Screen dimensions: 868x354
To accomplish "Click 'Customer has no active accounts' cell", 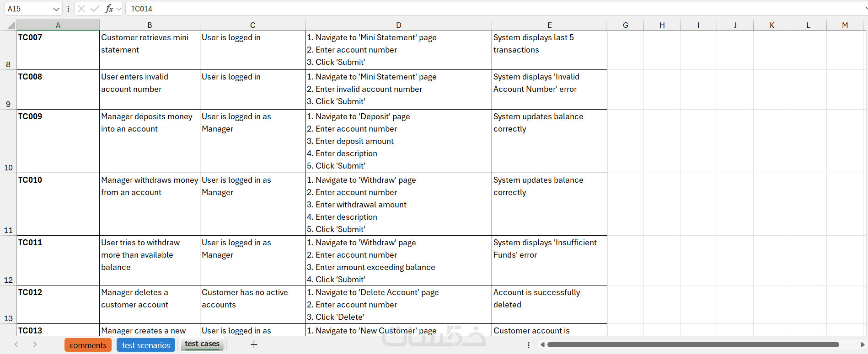I will [252, 305].
